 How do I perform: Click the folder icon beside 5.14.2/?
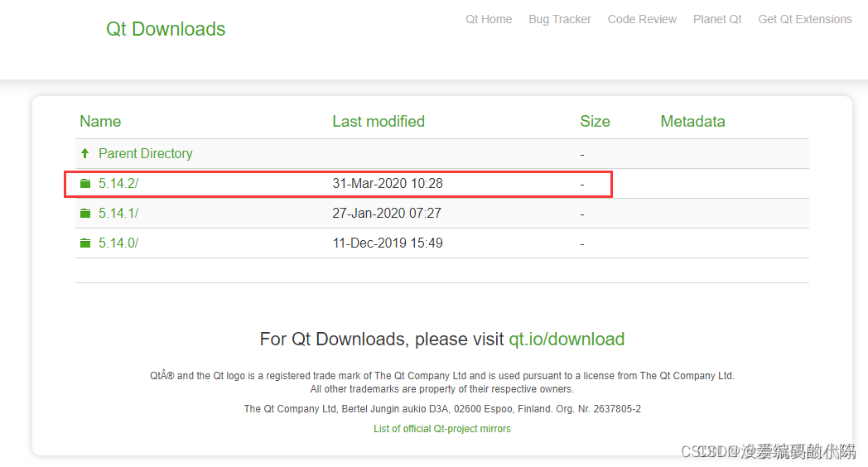point(85,183)
